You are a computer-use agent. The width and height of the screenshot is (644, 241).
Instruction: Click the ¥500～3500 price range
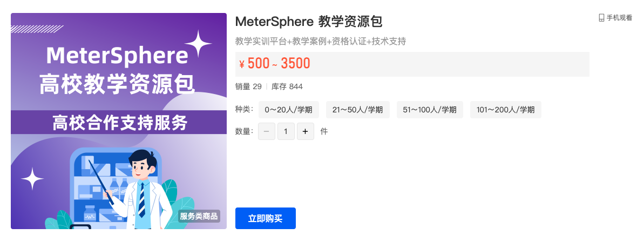coord(274,64)
